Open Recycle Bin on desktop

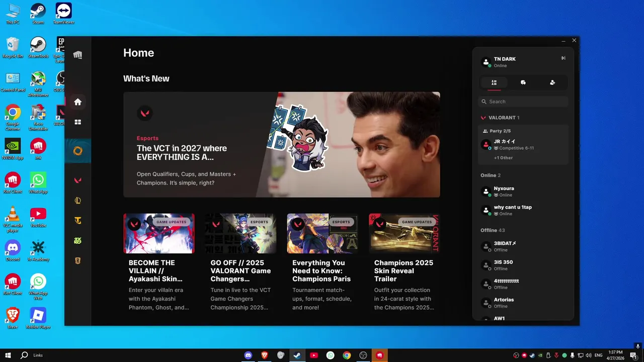coord(13,47)
